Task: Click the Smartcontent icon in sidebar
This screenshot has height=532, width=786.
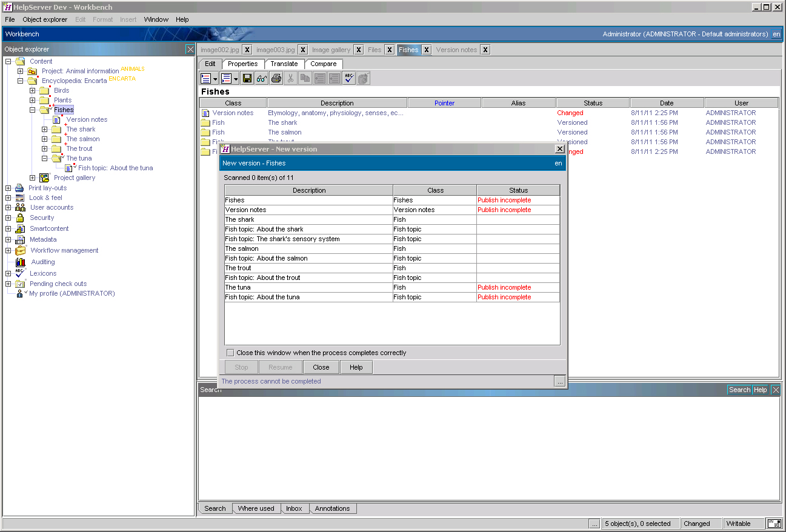Action: 20,228
